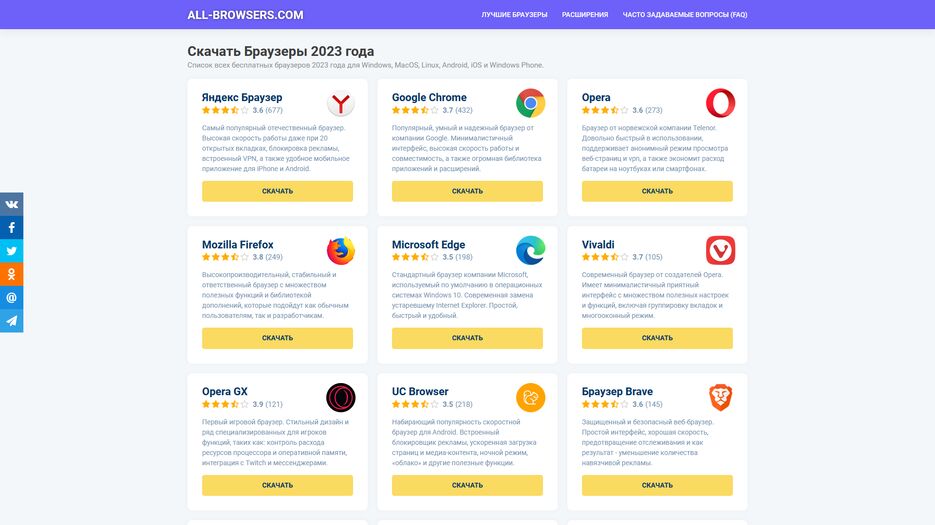Click СКАЧАТЬ button for Яндекс Браузер
The height and width of the screenshot is (525, 935).
point(277,191)
